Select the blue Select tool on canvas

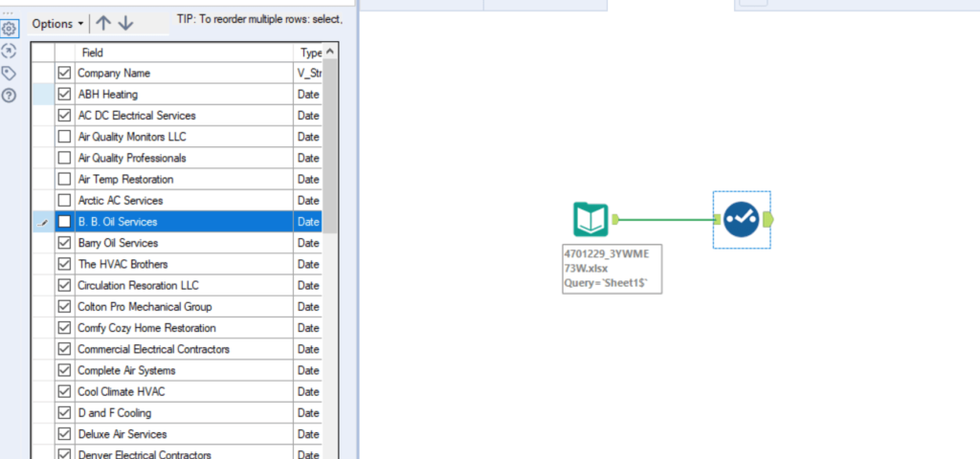click(741, 220)
